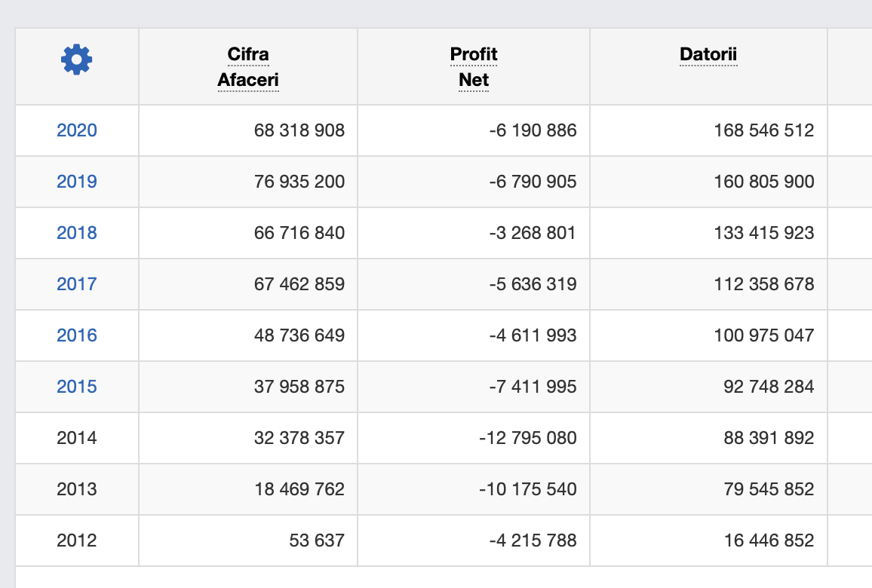
Task: Select turnover value 76 935 200
Action: (x=299, y=182)
